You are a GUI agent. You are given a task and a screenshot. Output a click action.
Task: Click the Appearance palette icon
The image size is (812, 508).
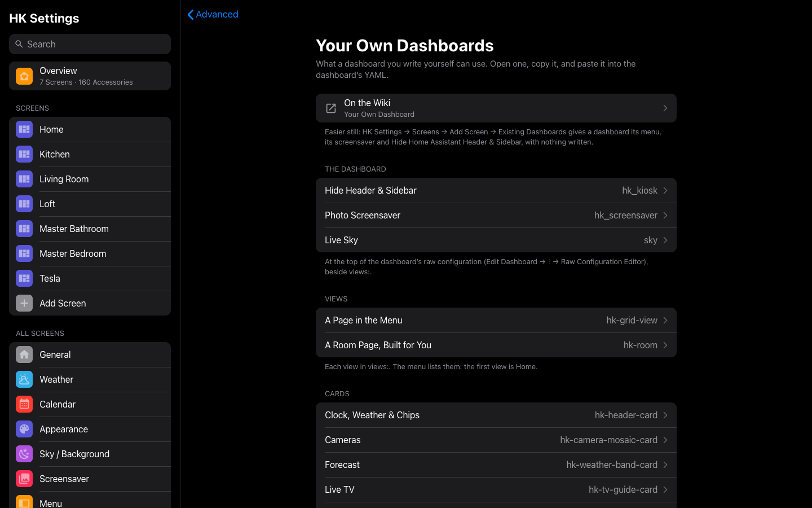[24, 429]
